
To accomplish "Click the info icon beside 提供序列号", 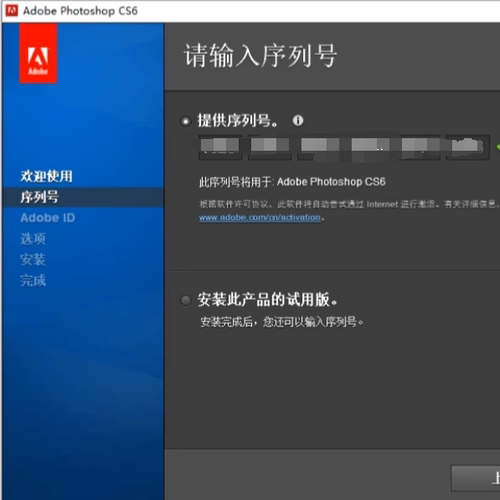I will click(298, 120).
